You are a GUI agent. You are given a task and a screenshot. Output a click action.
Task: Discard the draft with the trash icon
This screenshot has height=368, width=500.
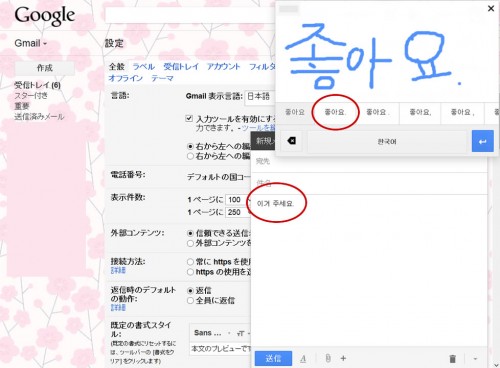tap(452, 359)
